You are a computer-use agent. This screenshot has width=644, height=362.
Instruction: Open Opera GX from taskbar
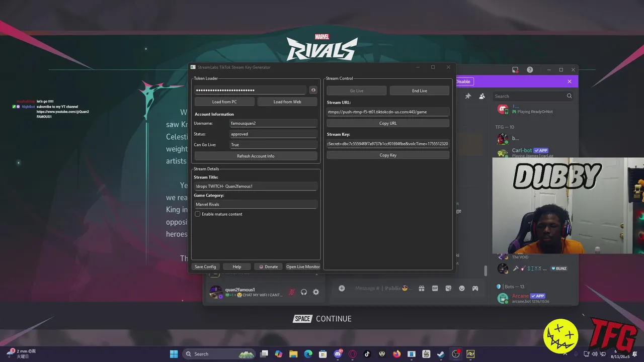352,354
